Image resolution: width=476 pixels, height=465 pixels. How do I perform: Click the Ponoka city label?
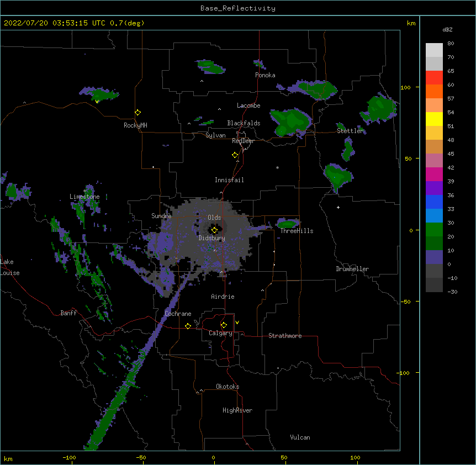(x=265, y=75)
